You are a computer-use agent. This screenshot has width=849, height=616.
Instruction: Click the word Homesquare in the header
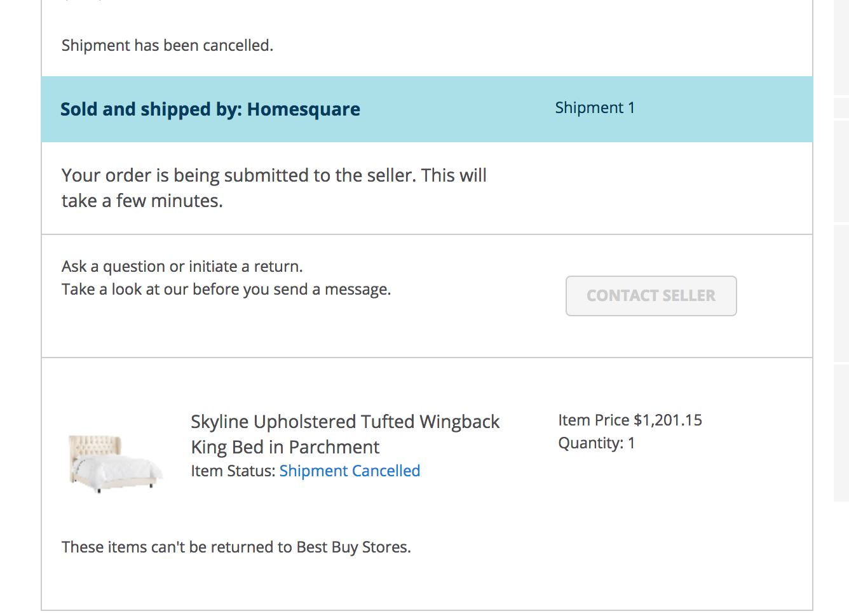tap(303, 109)
